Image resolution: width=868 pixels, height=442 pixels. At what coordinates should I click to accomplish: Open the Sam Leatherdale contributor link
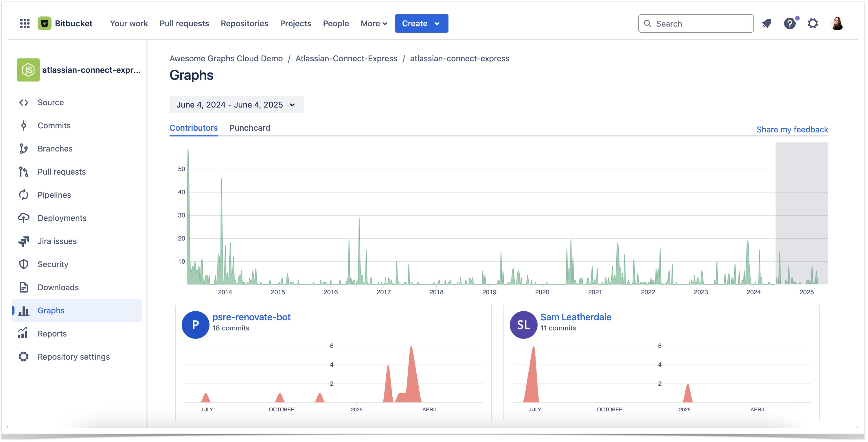click(x=575, y=317)
